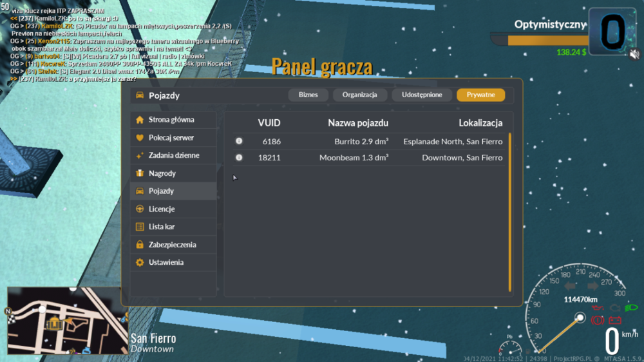
Task: Click the car icon beside Pojazdy in sidebar
Action: (140, 191)
